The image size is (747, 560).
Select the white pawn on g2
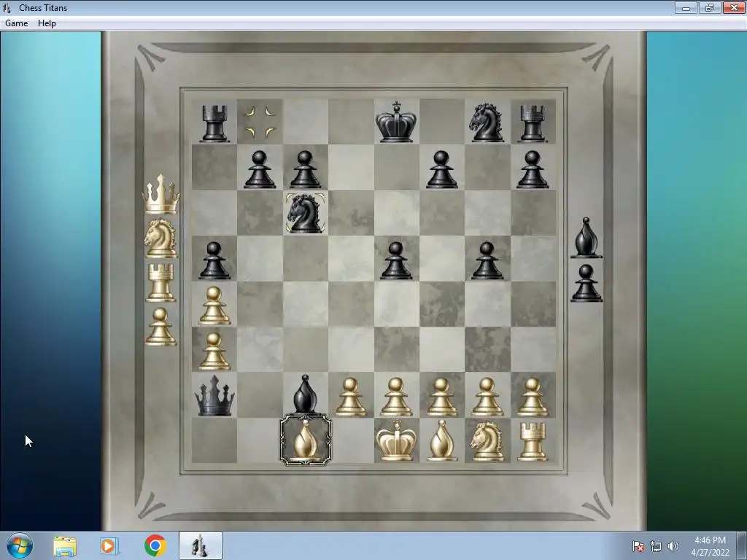487,397
